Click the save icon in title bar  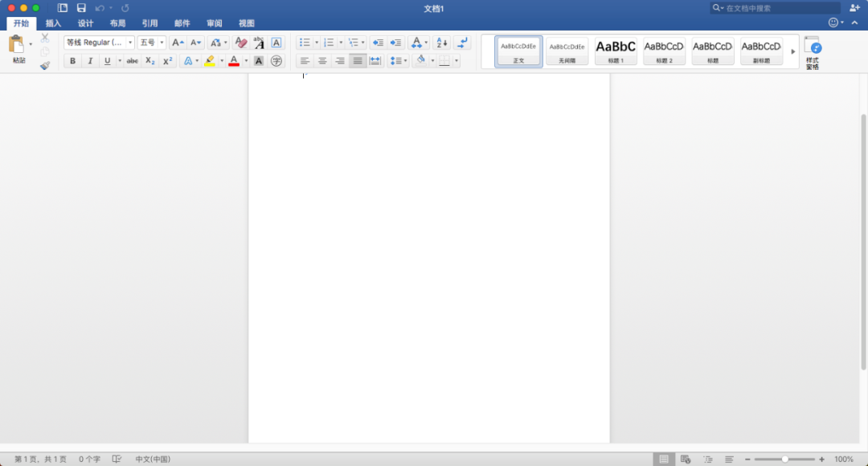click(81, 8)
